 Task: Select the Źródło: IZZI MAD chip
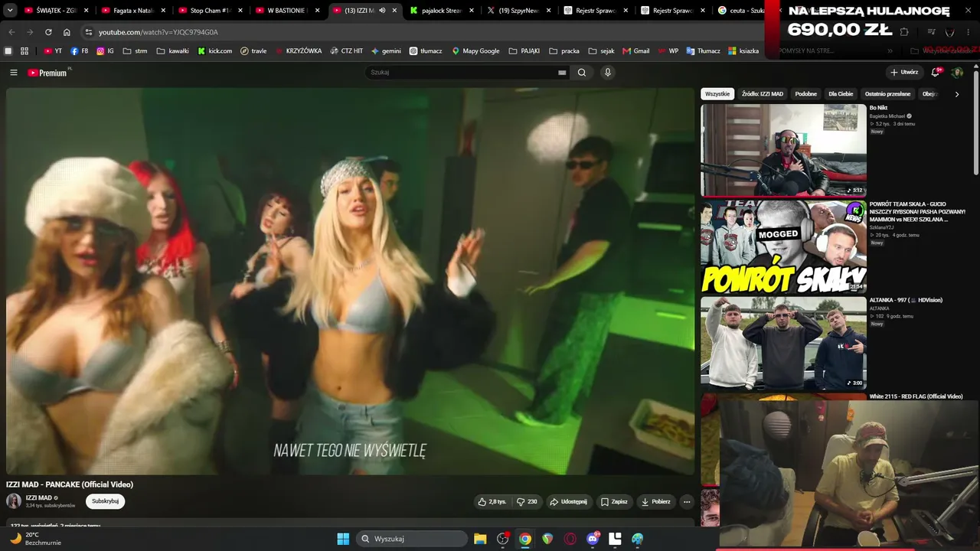coord(763,94)
